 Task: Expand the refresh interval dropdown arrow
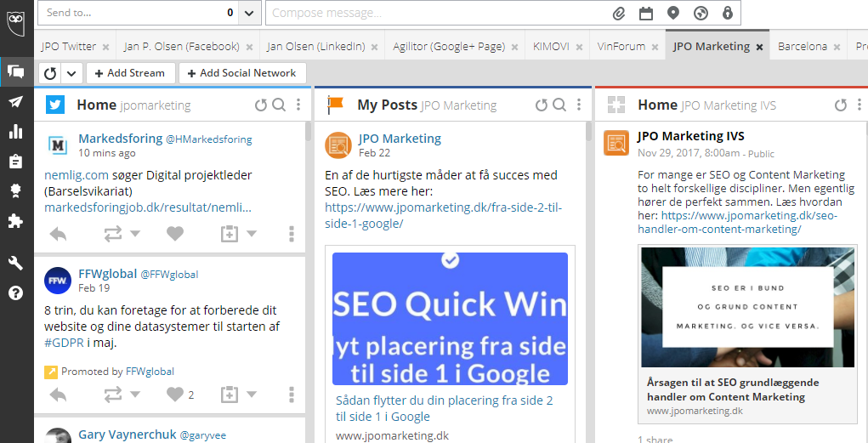72,73
